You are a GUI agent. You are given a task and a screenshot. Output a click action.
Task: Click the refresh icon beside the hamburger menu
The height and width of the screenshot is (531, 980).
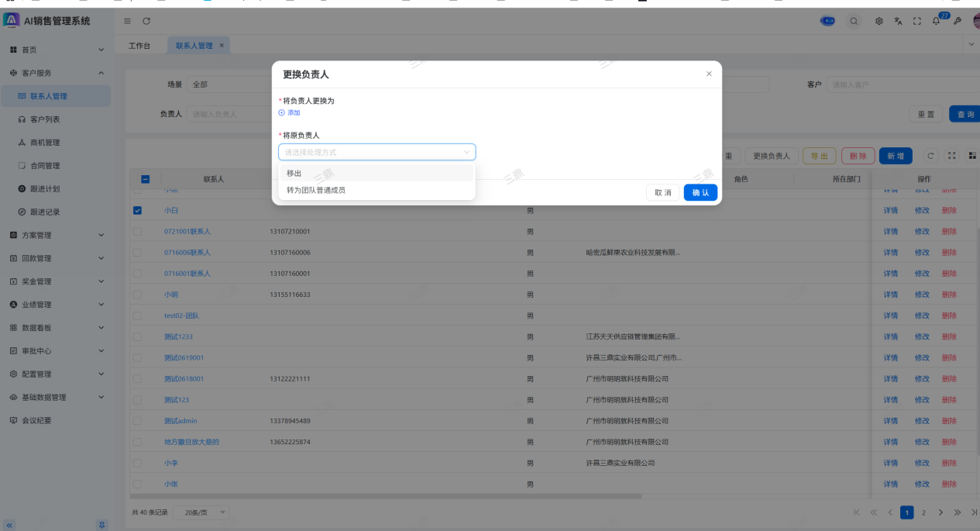click(x=146, y=20)
